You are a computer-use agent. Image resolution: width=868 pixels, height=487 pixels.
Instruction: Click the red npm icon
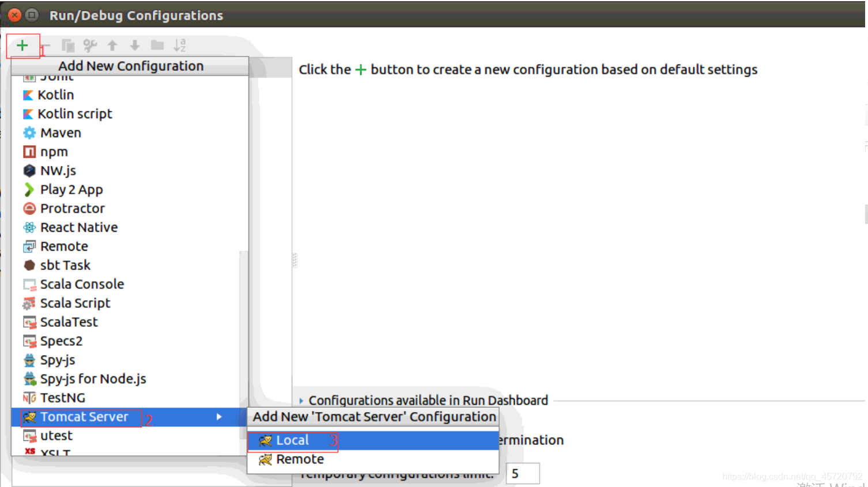[29, 152]
